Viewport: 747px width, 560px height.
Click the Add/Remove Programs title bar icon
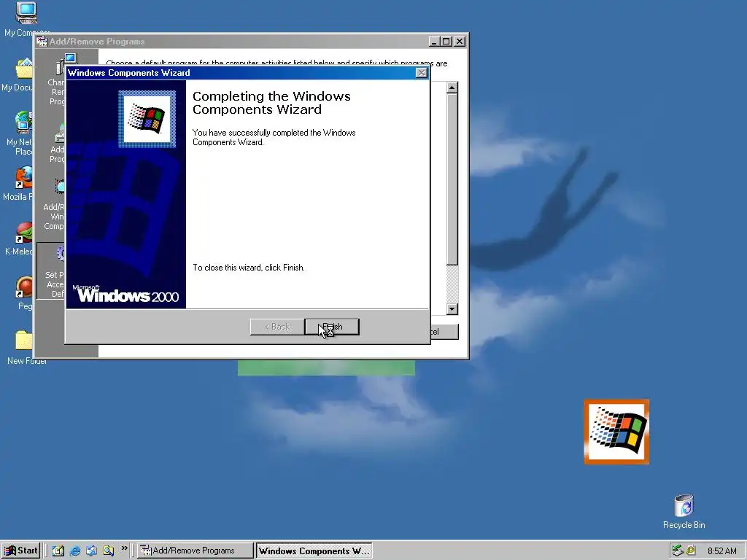[42, 42]
